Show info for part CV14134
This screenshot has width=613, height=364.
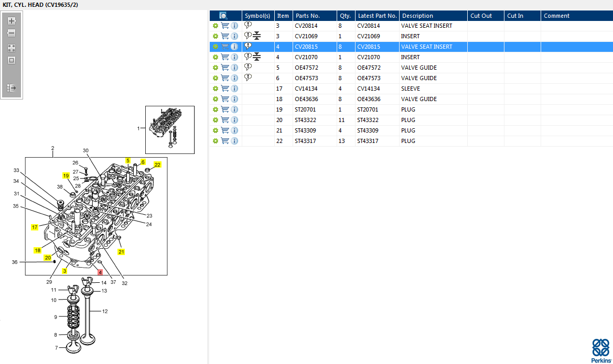(234, 89)
